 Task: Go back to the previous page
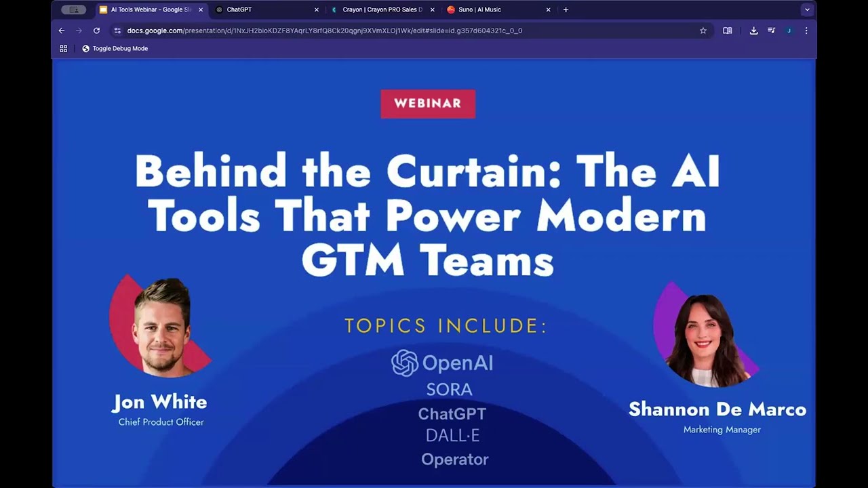coord(62,30)
